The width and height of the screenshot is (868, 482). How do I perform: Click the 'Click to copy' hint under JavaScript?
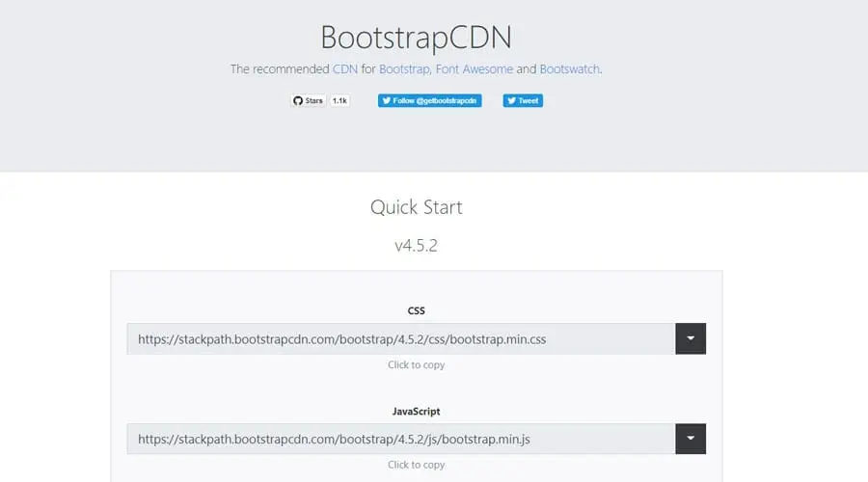pos(417,465)
